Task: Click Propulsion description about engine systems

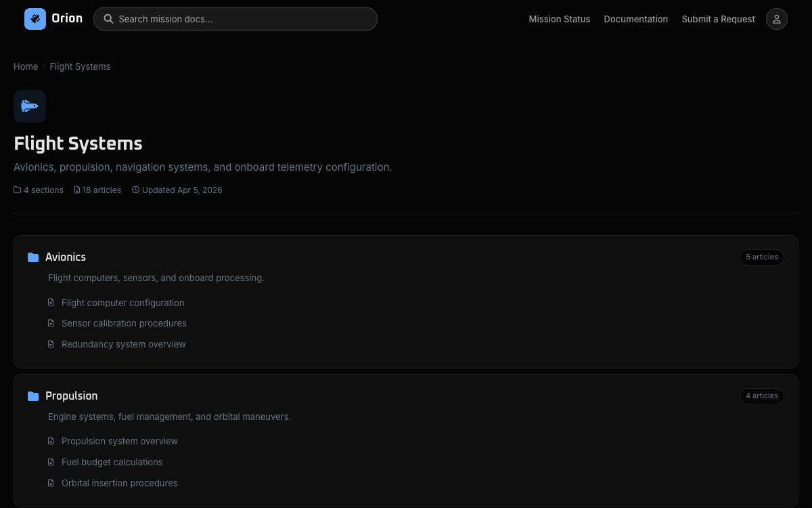Action: point(169,417)
